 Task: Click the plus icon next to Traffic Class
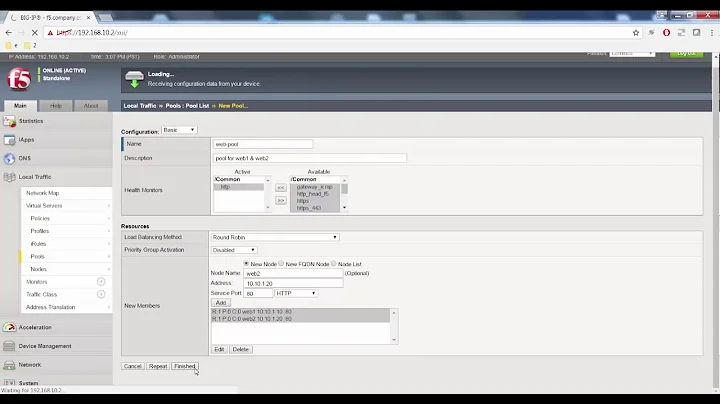point(101,294)
